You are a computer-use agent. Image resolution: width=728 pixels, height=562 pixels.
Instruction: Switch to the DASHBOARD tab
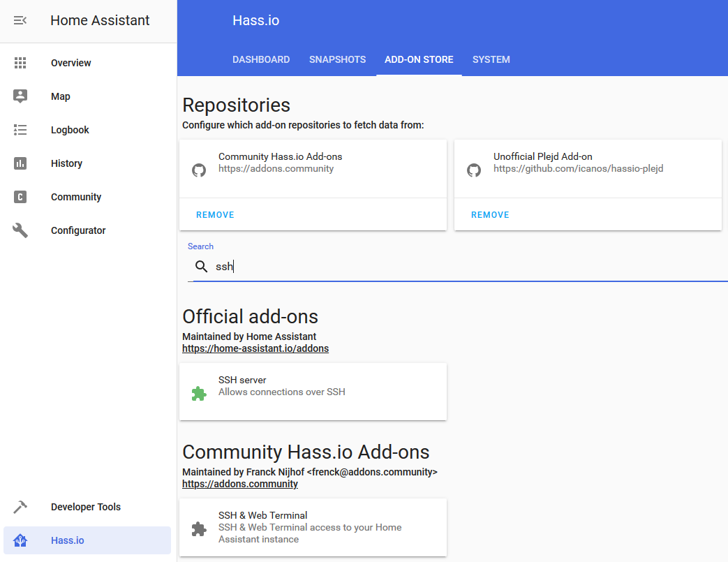click(261, 59)
